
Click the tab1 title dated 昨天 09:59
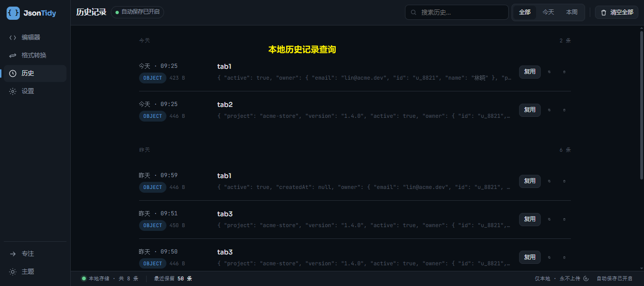click(224, 176)
